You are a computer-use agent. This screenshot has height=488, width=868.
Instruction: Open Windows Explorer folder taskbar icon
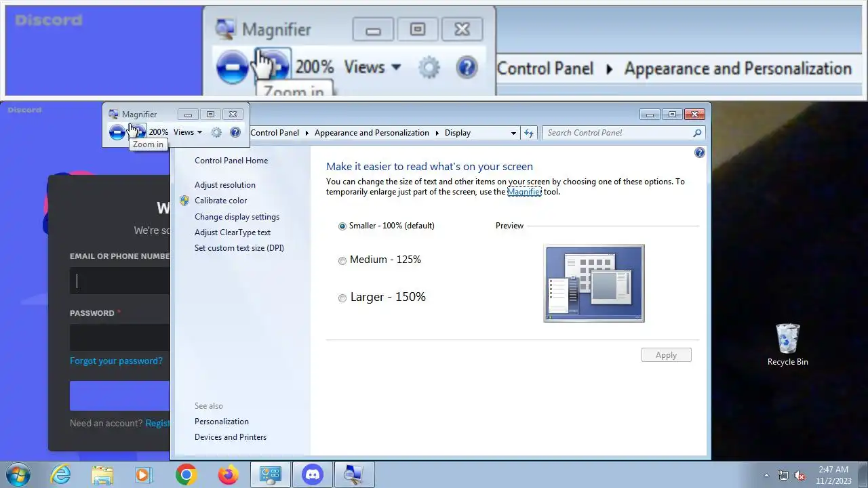pos(102,475)
